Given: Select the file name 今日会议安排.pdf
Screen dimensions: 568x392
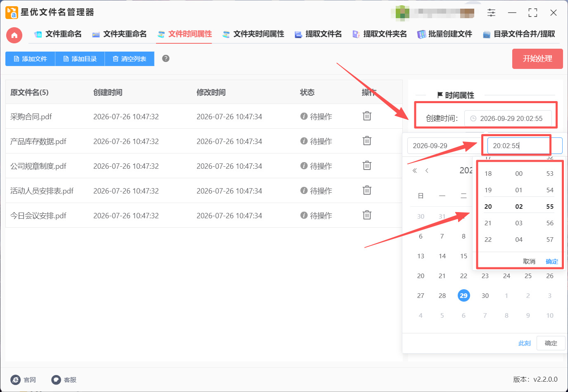Looking at the screenshot, I should click(x=38, y=215).
